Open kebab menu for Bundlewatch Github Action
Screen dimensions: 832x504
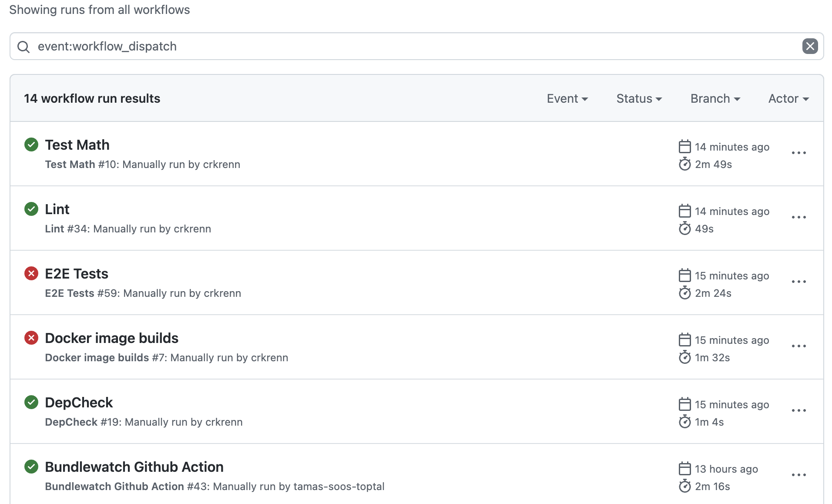click(x=798, y=475)
